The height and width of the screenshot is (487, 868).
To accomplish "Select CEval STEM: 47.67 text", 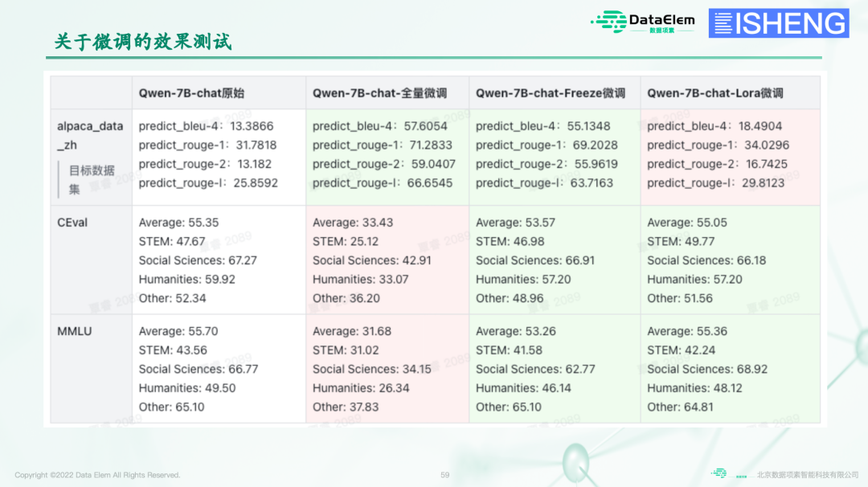I will (172, 241).
